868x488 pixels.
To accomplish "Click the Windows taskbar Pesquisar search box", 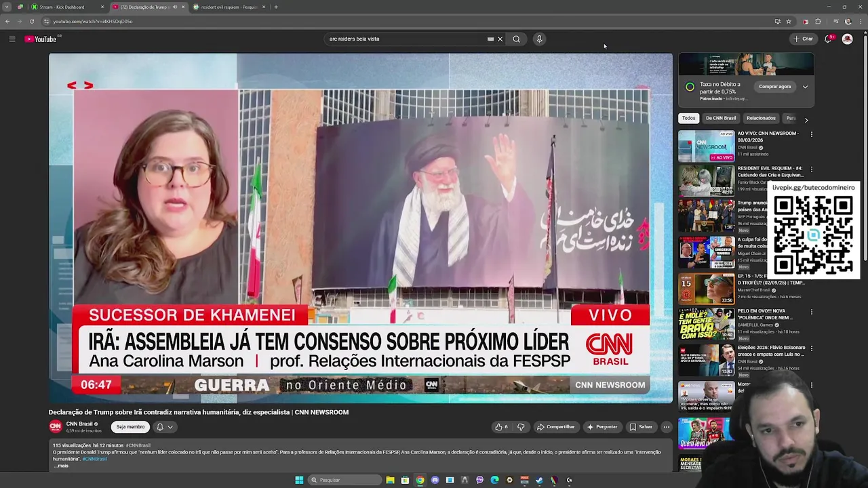I will [x=345, y=480].
